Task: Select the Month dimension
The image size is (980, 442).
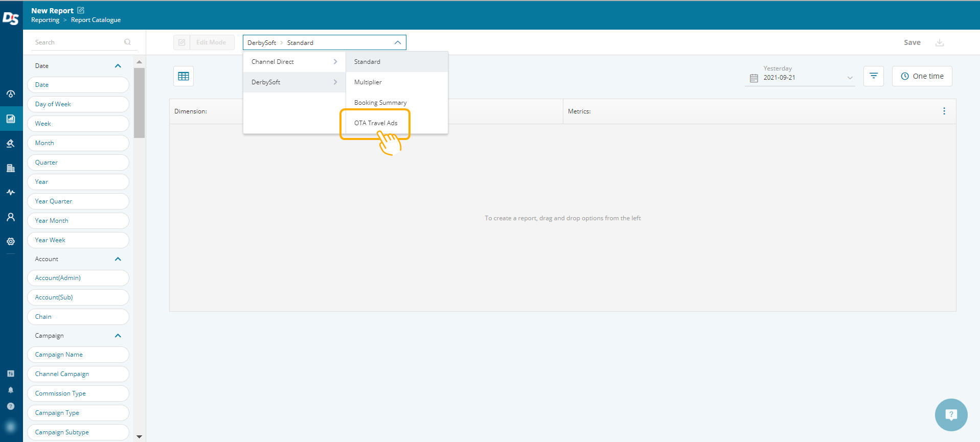Action: click(x=78, y=143)
